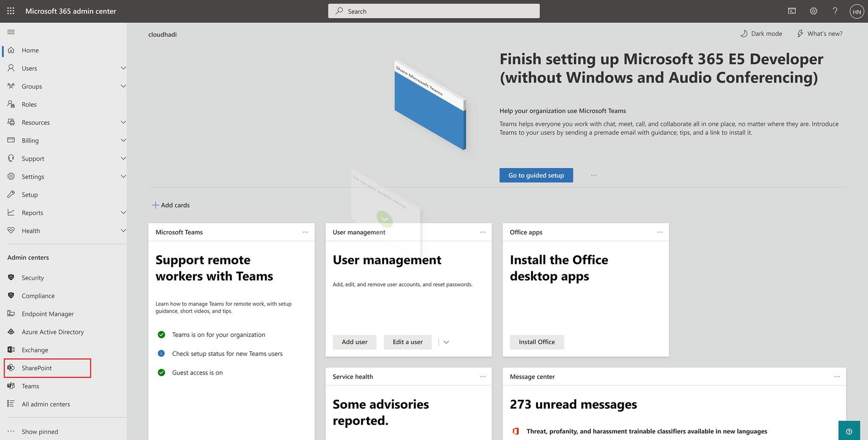
Task: Click the Resources icon in sidebar
Action: click(x=11, y=122)
